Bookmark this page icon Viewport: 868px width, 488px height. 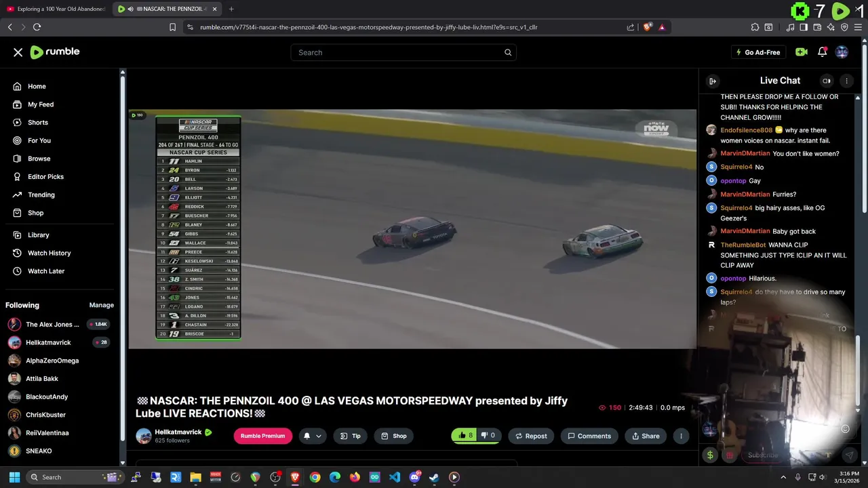coord(172,27)
